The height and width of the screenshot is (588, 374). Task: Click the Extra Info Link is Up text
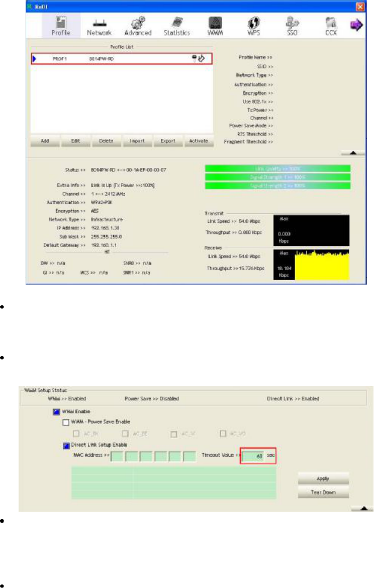click(x=123, y=185)
